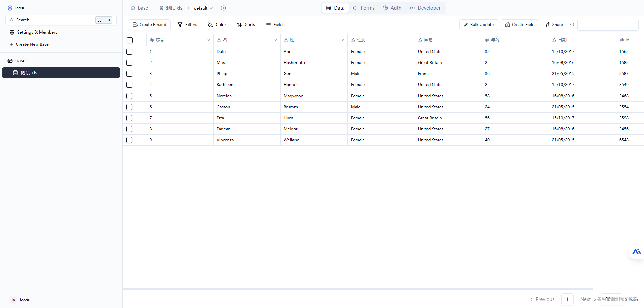
Task: Expand the 性别 column menu chevron
Action: click(x=410, y=40)
